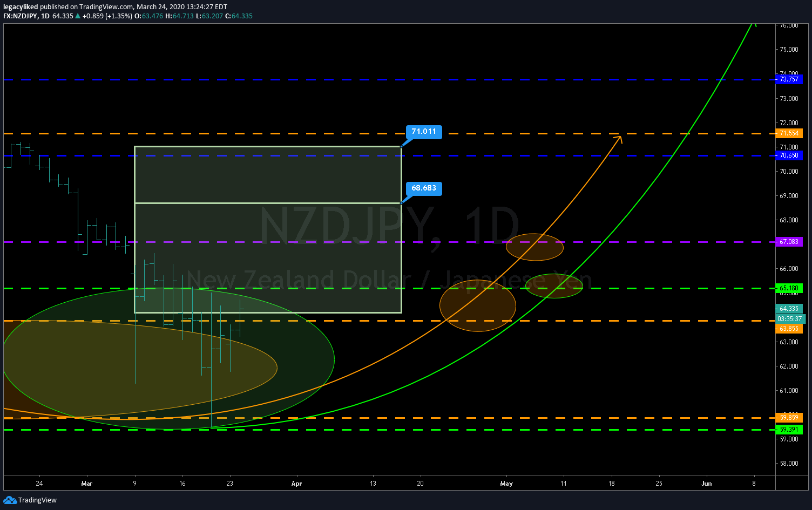Image resolution: width=812 pixels, height=510 pixels.
Task: Click the TradingView.com text in header
Action: [106, 7]
